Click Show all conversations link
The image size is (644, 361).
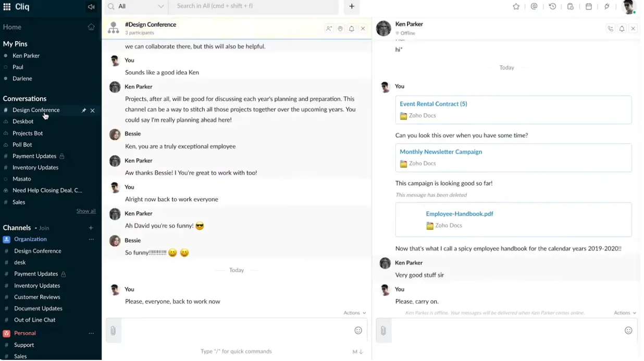pyautogui.click(x=86, y=211)
